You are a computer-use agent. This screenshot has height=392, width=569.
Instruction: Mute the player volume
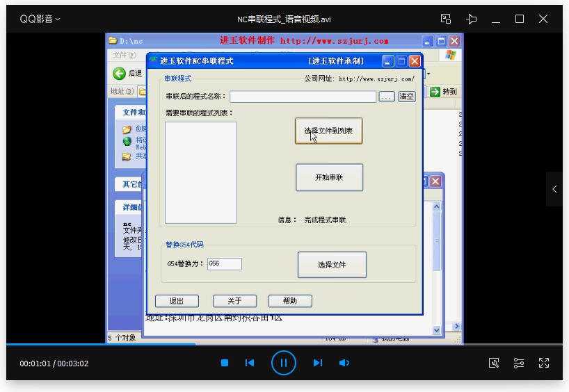pos(344,363)
